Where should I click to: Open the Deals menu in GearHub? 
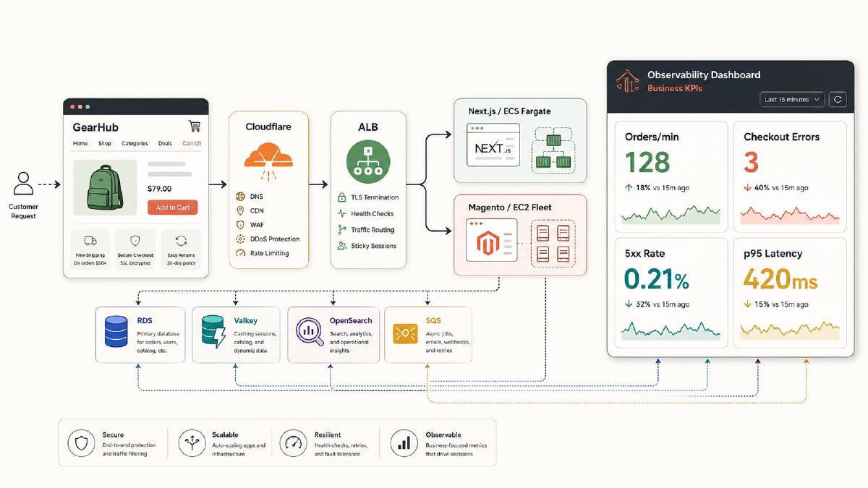(x=165, y=144)
